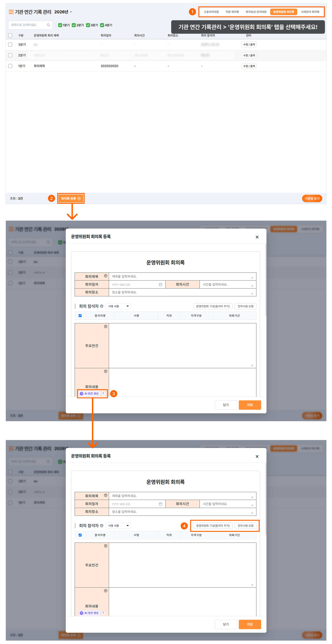
Task: Click 수정 / 출력 for the 2분기 row
Action: click(x=249, y=55)
